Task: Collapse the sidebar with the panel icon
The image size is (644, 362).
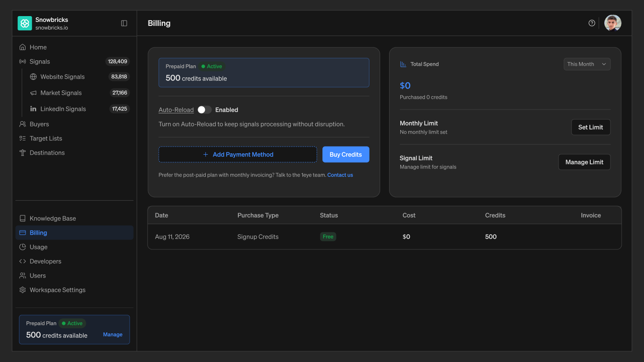Action: (x=124, y=23)
